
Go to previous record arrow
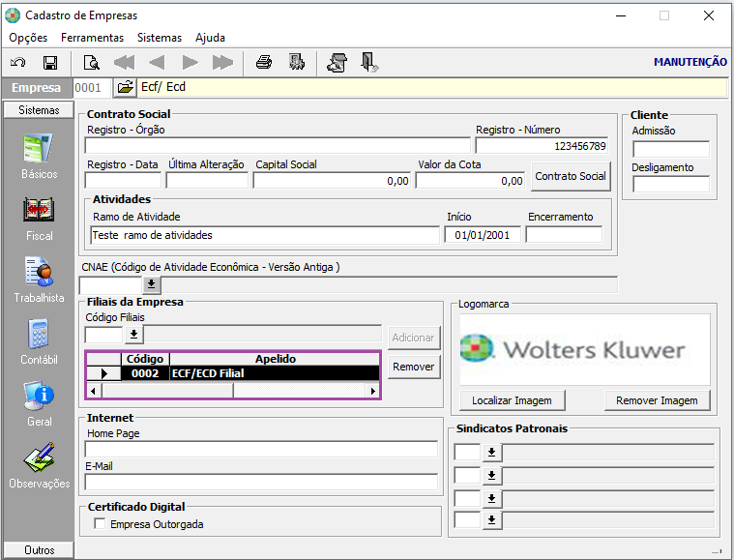tap(157, 62)
